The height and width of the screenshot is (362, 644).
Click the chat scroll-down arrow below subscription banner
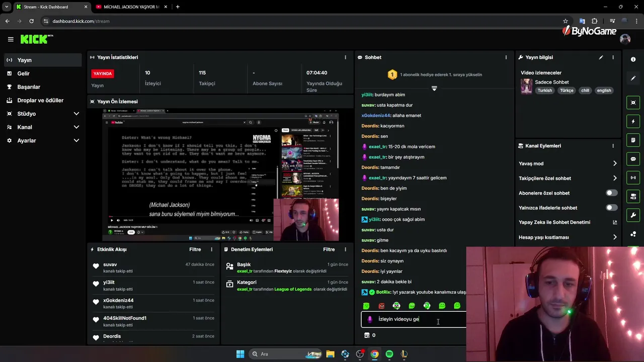pos(434,88)
